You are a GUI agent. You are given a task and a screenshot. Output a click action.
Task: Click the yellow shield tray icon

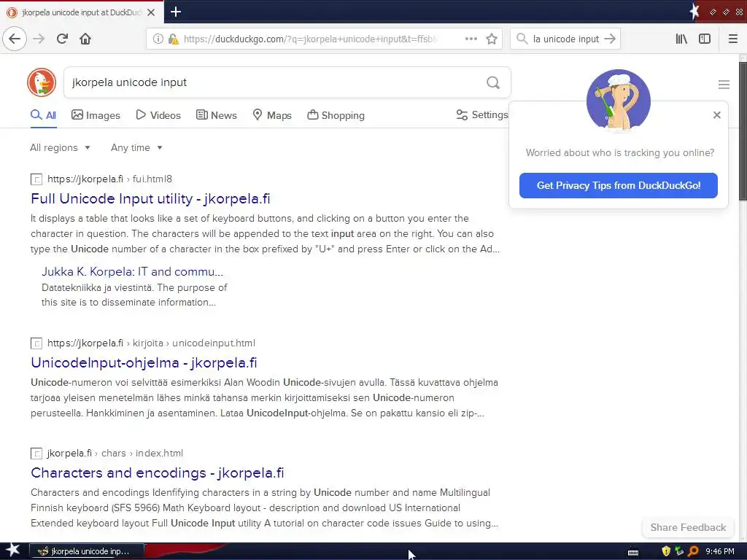(666, 551)
